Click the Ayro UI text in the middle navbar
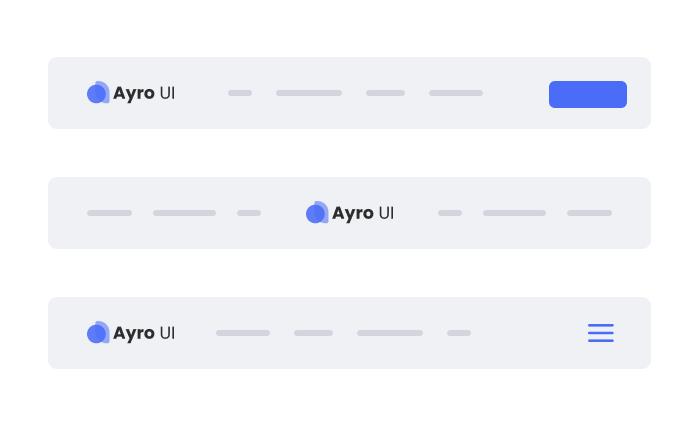This screenshot has height=429, width=699. pyautogui.click(x=363, y=213)
